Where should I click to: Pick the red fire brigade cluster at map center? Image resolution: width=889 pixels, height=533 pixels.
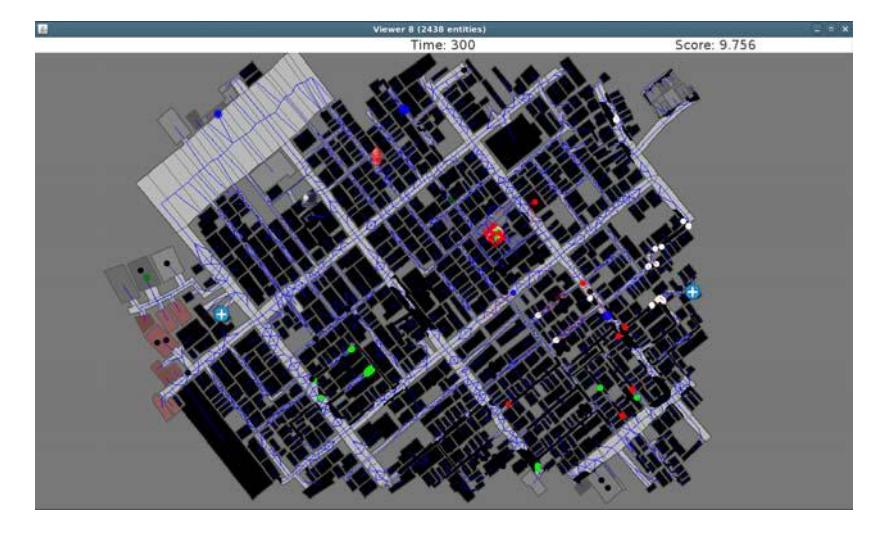pyautogui.click(x=494, y=234)
